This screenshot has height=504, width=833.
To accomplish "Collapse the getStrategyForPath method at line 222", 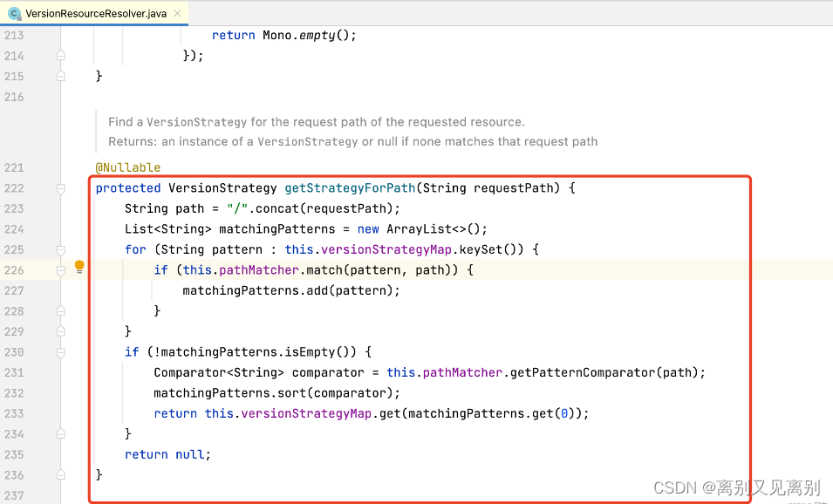I will [x=60, y=188].
